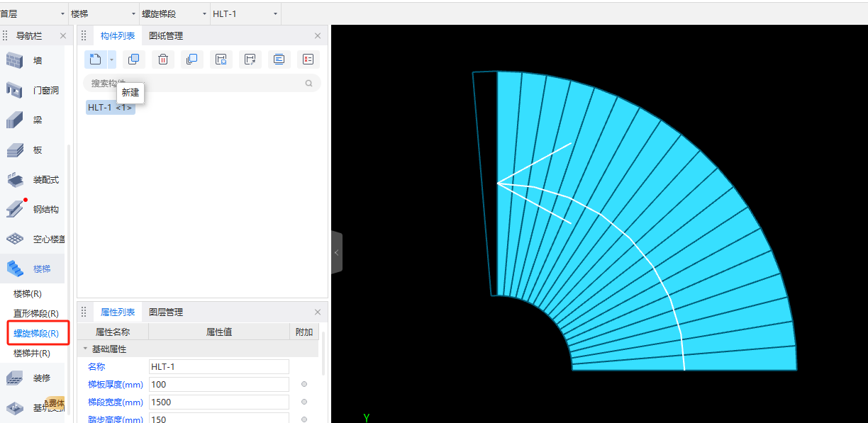Open the New component dropdown arrow
Viewport: 868px width, 423px height.
pos(111,60)
